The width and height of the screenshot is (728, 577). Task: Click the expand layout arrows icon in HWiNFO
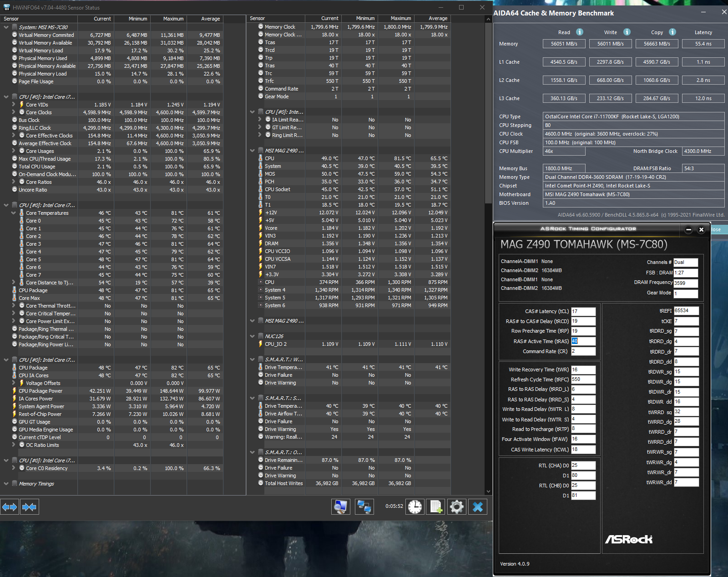(x=10, y=507)
